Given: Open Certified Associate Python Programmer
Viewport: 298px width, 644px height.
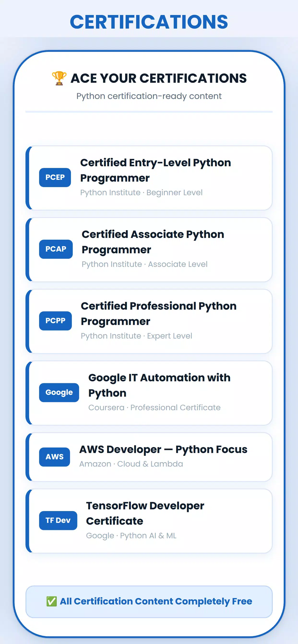Looking at the screenshot, I should click(149, 249).
